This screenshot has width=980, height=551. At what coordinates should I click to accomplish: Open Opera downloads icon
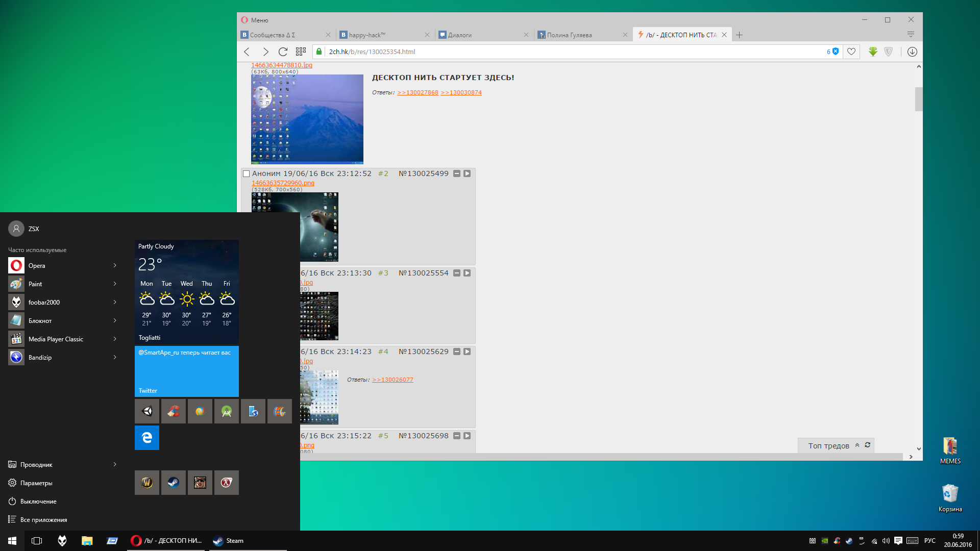click(912, 52)
